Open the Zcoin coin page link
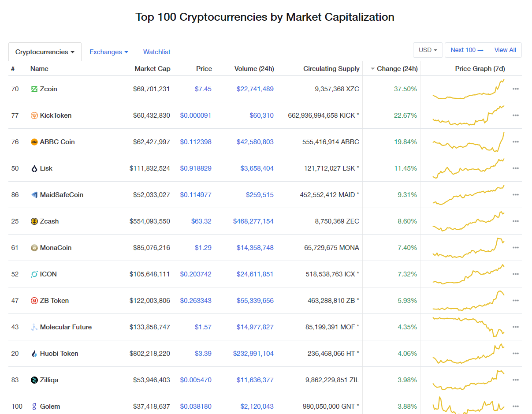 click(48, 89)
